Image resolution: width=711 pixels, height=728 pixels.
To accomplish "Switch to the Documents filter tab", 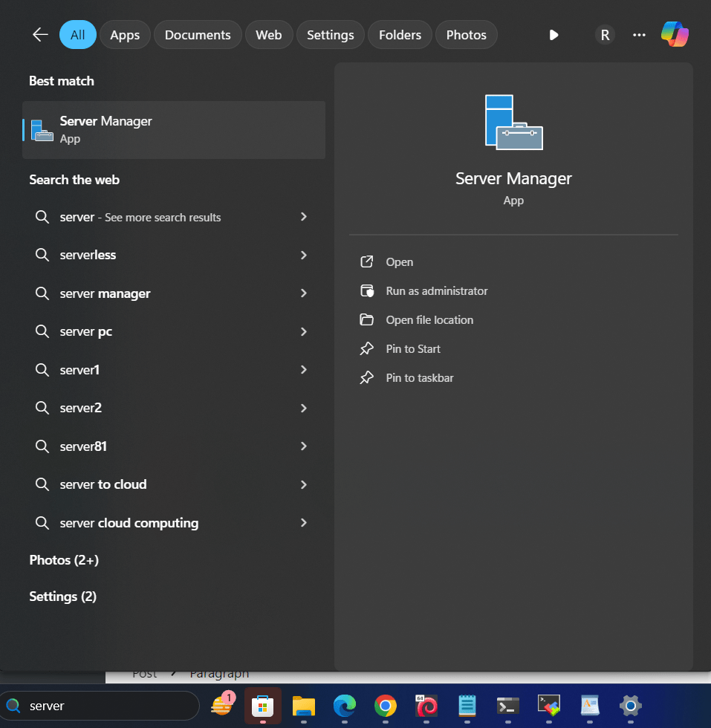I will tap(198, 35).
